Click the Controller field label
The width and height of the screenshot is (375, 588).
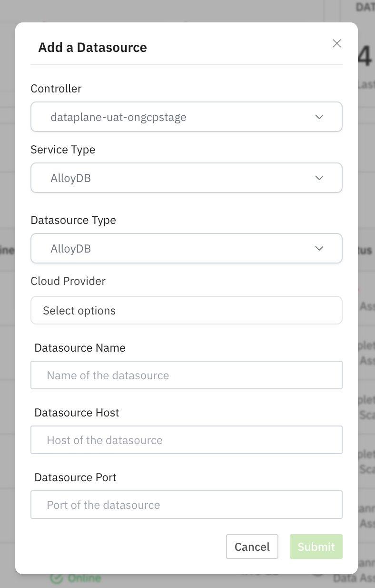tap(56, 89)
